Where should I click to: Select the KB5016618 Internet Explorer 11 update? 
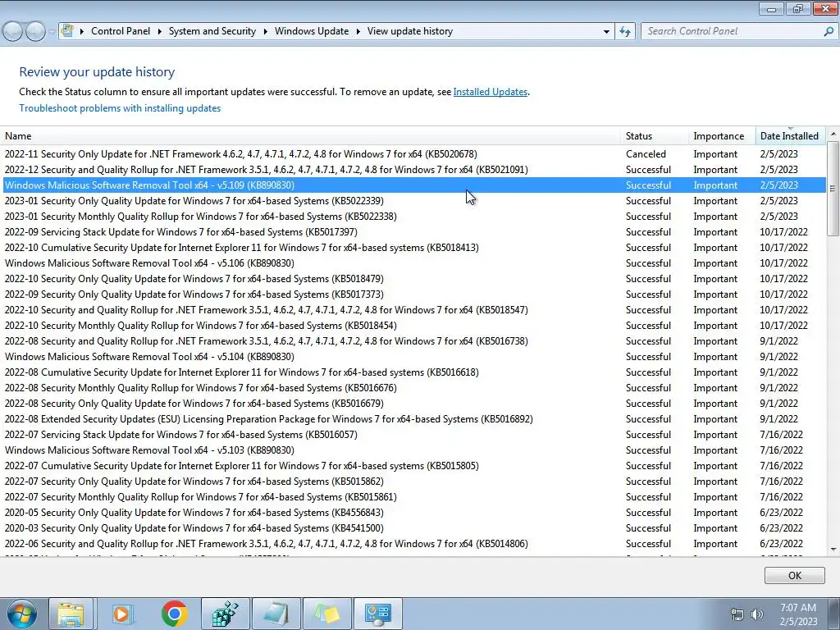413,372
